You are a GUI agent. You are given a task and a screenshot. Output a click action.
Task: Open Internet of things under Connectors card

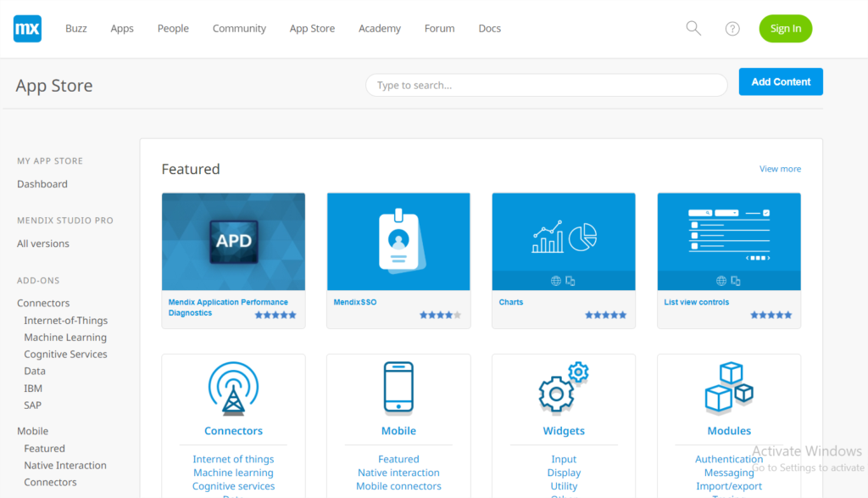(x=233, y=459)
